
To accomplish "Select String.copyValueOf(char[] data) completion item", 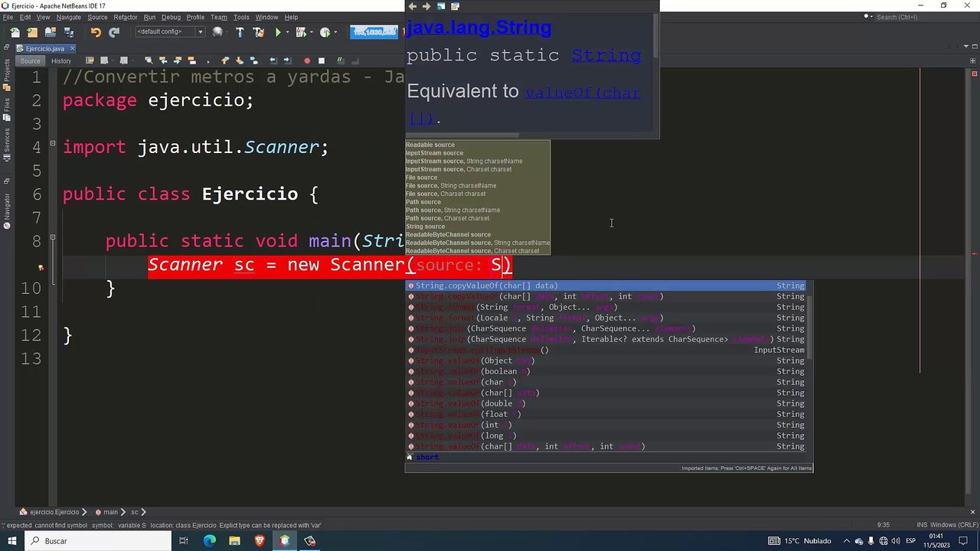I will click(x=605, y=285).
